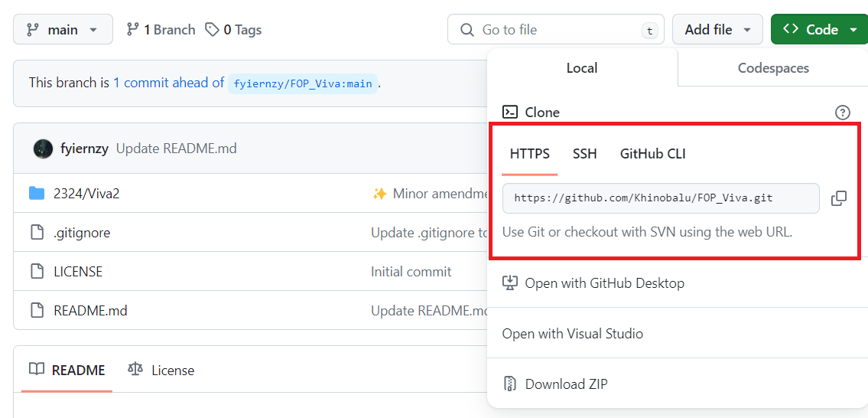This screenshot has width=868, height=418.
Task: Click the GitHub Desktop download icon
Action: pyautogui.click(x=509, y=283)
